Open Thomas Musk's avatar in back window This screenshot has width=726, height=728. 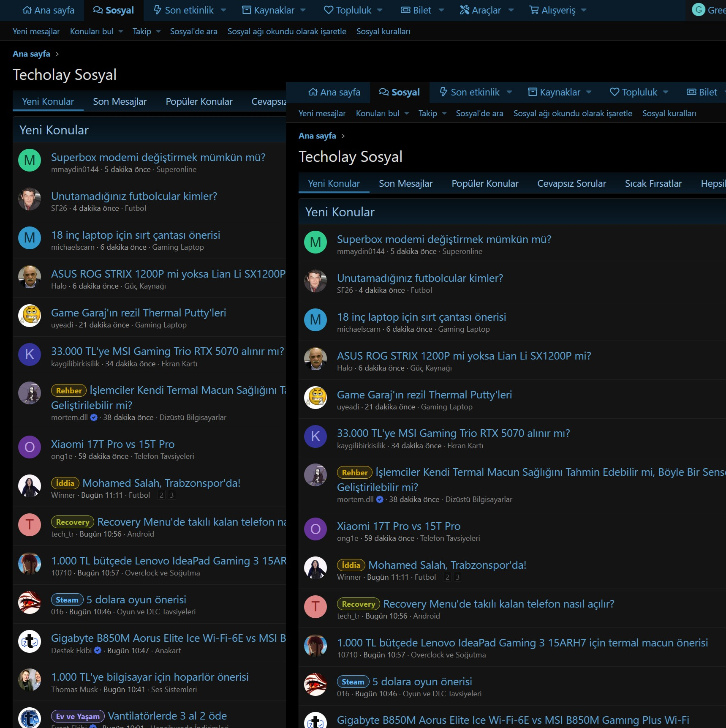(30, 680)
